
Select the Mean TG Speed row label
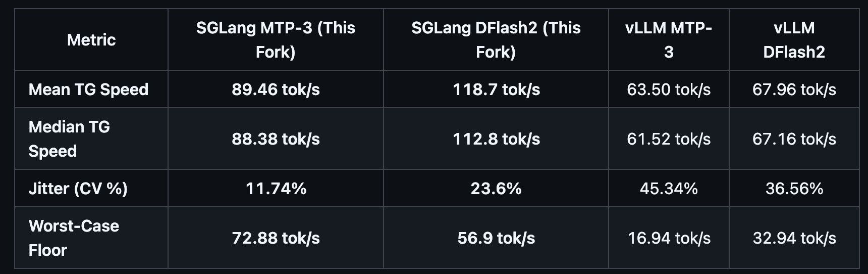click(88, 89)
